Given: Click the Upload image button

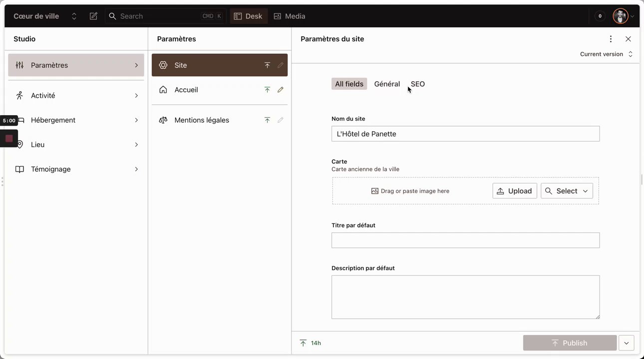Looking at the screenshot, I should [515, 191].
